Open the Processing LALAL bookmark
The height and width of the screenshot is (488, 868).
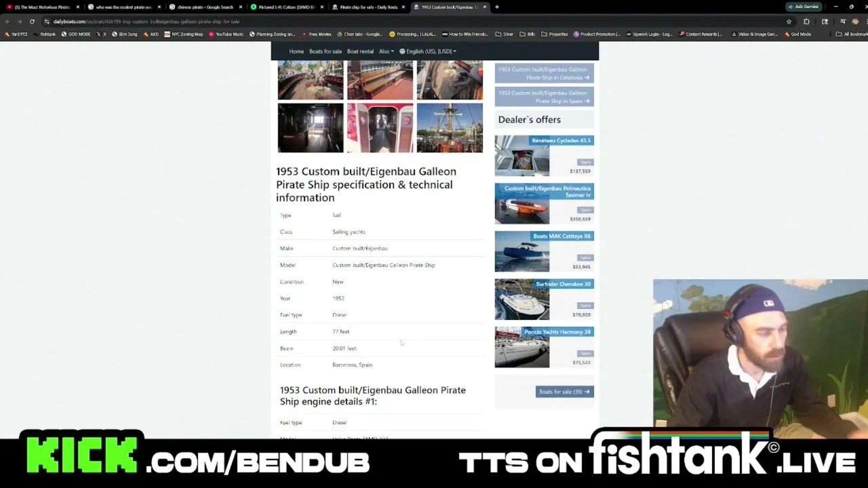point(412,34)
